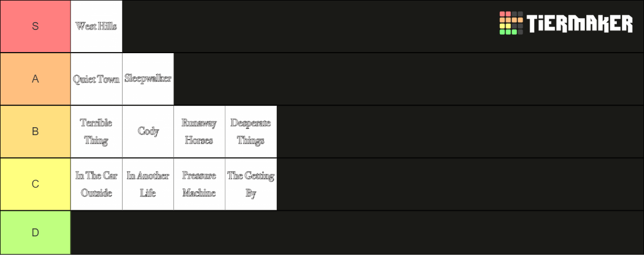Choose the Desperate Things tile
This screenshot has height=255, width=644.
pyautogui.click(x=250, y=132)
